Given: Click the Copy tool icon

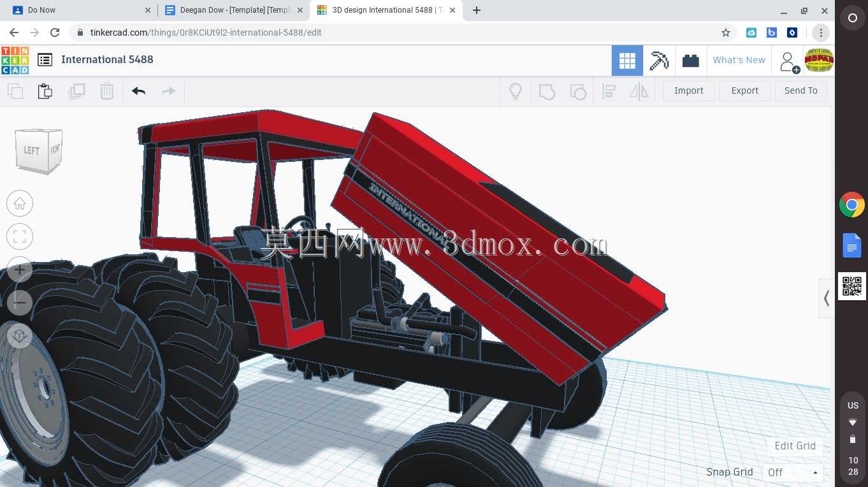Looking at the screenshot, I should click(x=15, y=91).
